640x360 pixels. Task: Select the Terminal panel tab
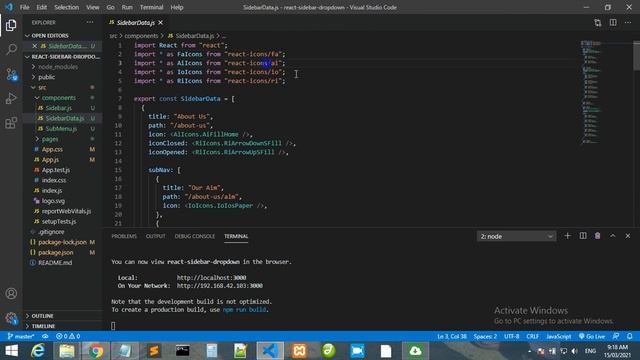pos(236,236)
